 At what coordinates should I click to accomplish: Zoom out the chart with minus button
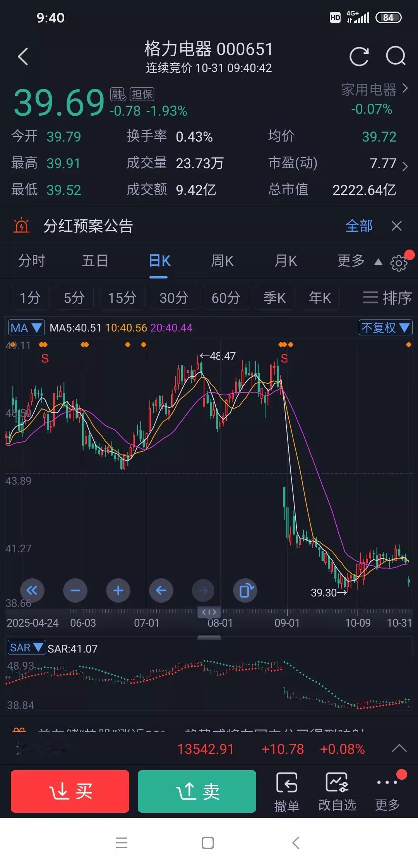click(75, 590)
